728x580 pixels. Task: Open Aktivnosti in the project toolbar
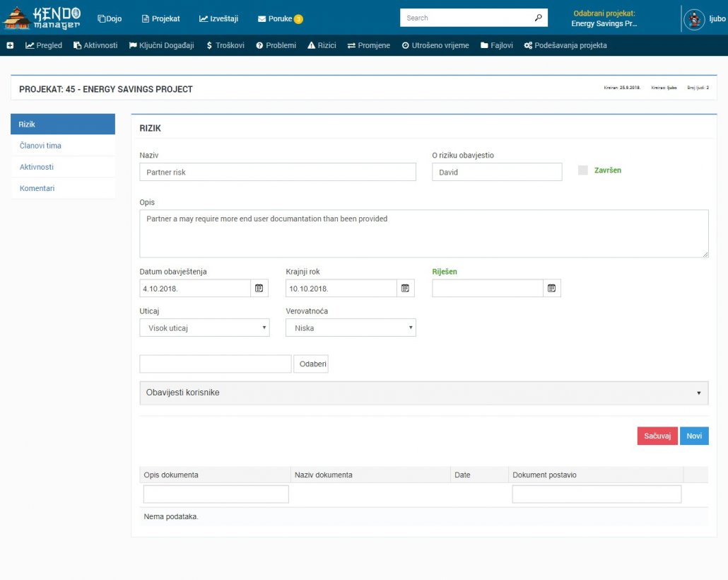95,45
